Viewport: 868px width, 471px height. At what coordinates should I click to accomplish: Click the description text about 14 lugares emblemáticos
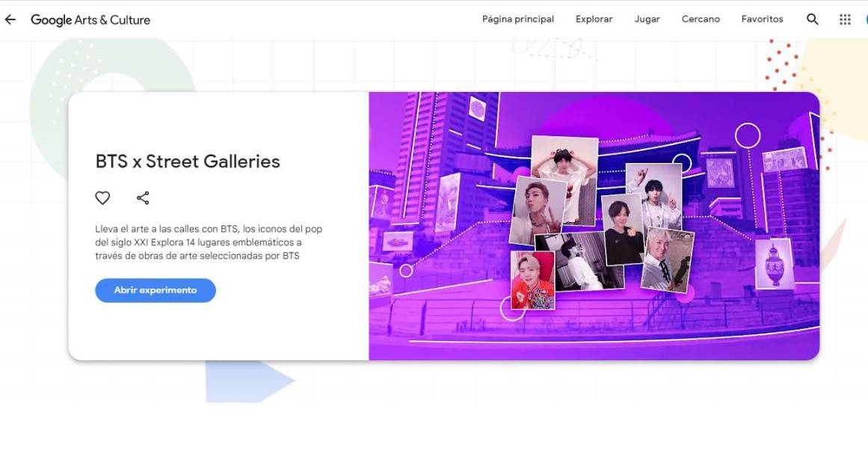(x=209, y=242)
